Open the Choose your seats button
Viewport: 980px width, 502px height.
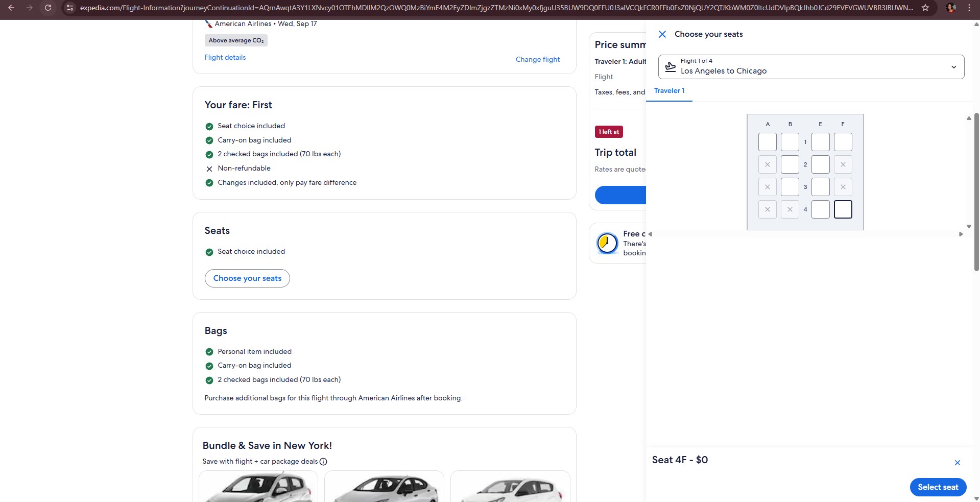point(247,278)
